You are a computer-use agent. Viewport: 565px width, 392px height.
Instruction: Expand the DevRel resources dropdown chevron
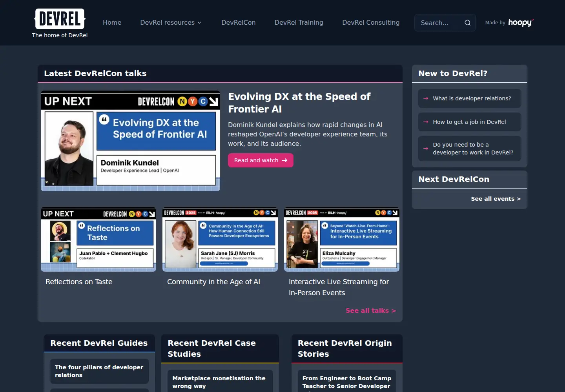pos(199,23)
